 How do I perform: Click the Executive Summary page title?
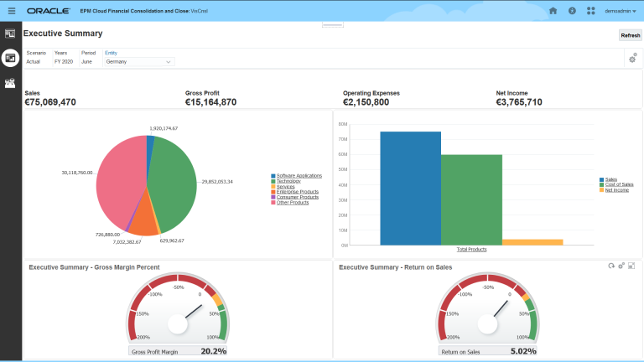(x=63, y=34)
